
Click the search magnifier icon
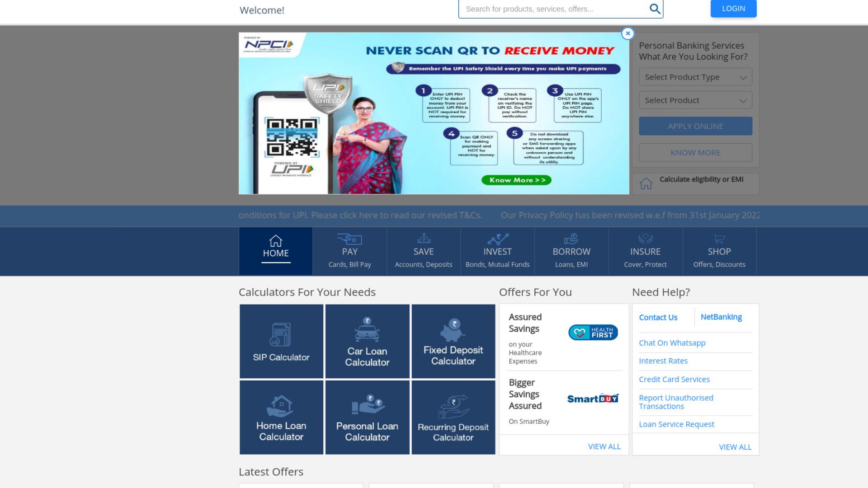pos(655,9)
